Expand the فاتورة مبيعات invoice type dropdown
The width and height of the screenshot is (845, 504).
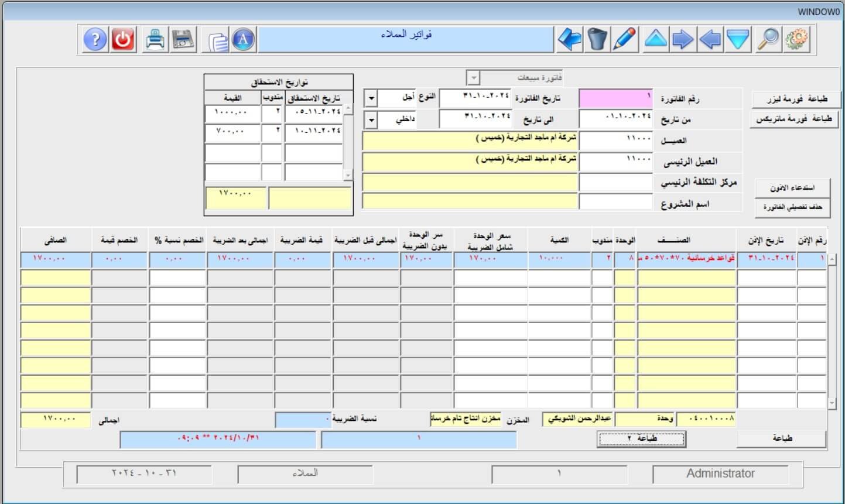(473, 78)
